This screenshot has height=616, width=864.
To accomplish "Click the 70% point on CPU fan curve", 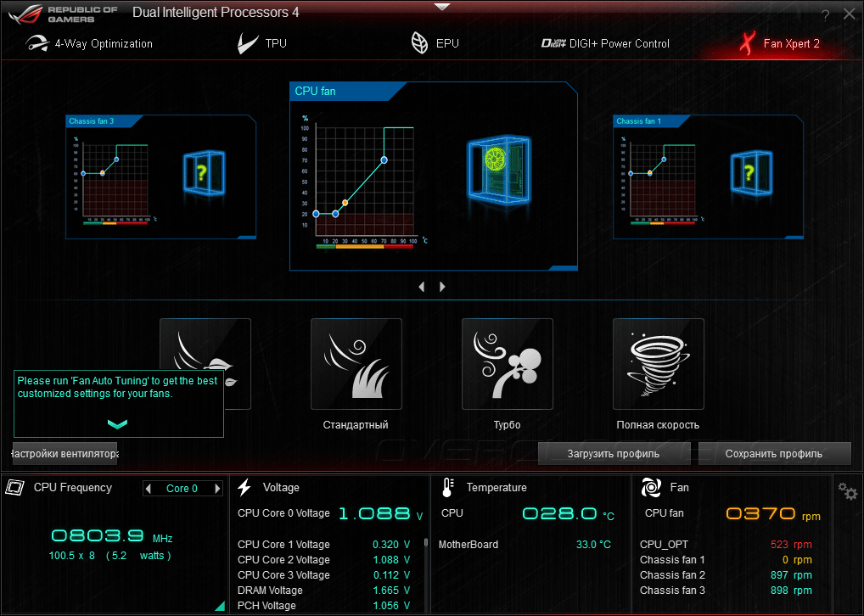I will [384, 160].
